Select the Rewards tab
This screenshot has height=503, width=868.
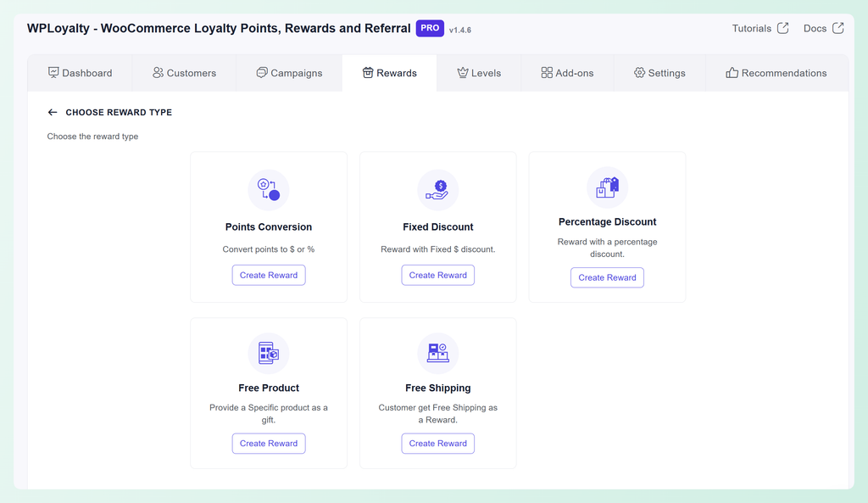tap(390, 73)
